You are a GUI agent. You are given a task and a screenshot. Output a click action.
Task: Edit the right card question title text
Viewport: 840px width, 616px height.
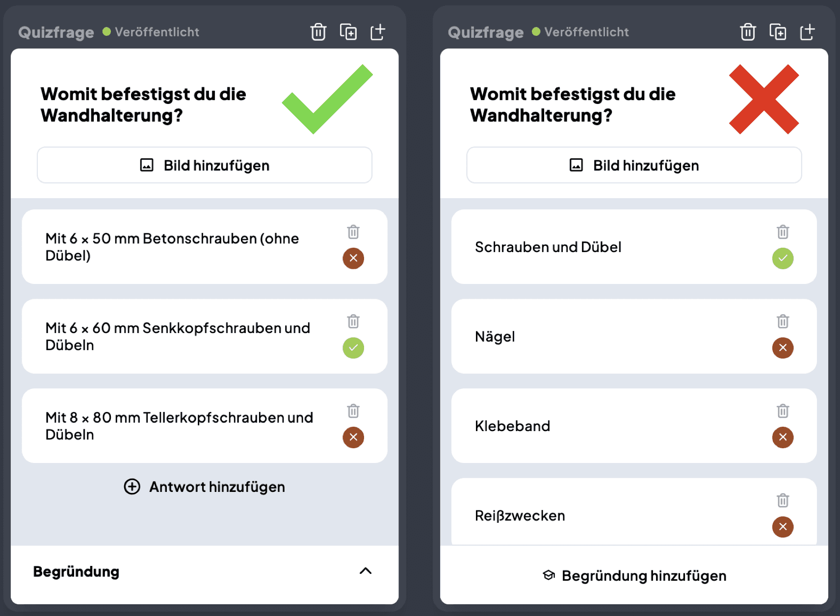coord(573,104)
